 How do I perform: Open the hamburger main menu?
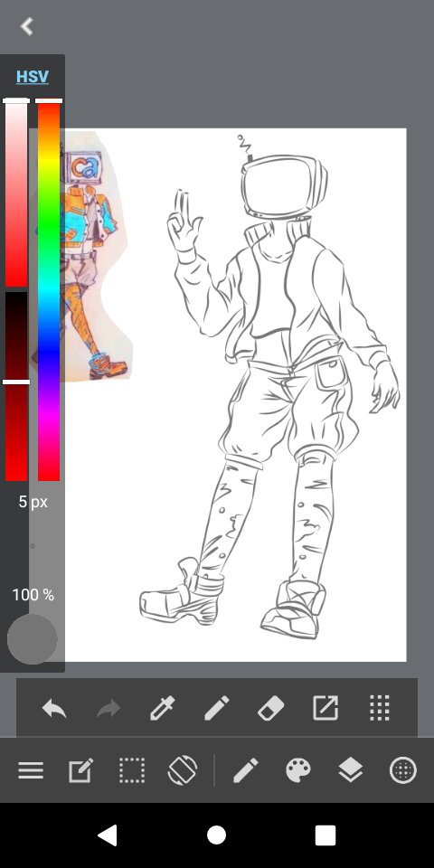[31, 770]
